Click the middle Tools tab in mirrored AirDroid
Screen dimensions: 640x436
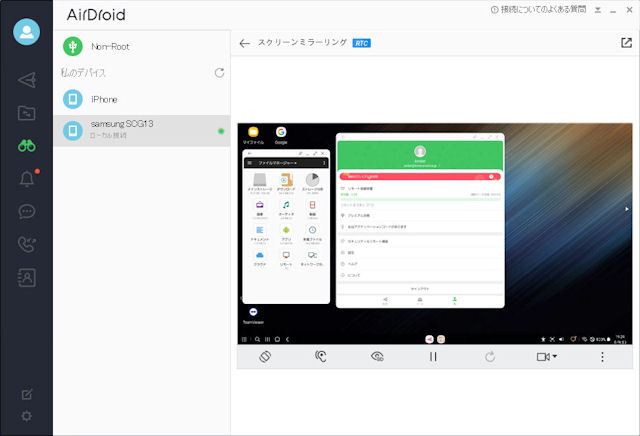point(420,301)
